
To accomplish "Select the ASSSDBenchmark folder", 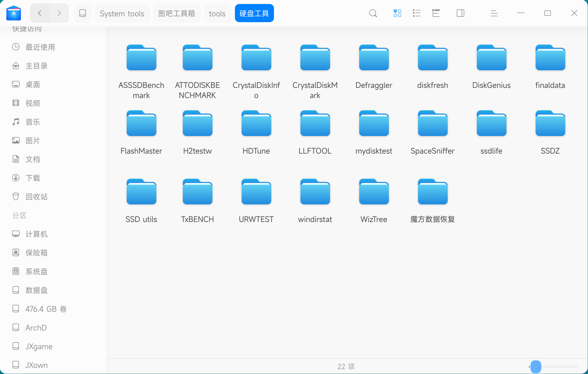I will (x=141, y=72).
